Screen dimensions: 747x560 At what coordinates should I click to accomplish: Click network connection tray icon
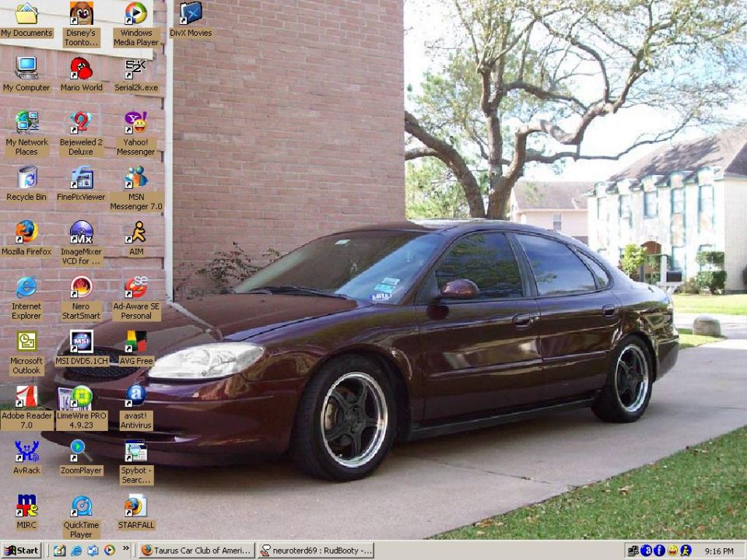tap(633, 551)
